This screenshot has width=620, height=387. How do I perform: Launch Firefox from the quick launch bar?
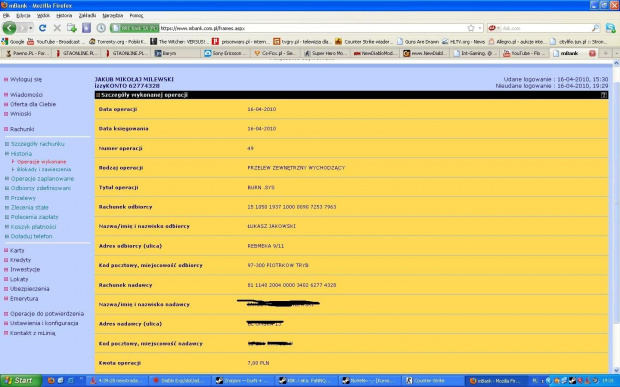click(51, 380)
